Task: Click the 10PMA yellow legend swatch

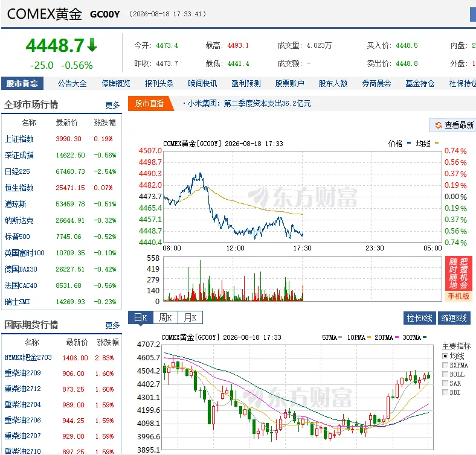Action: pos(369,337)
